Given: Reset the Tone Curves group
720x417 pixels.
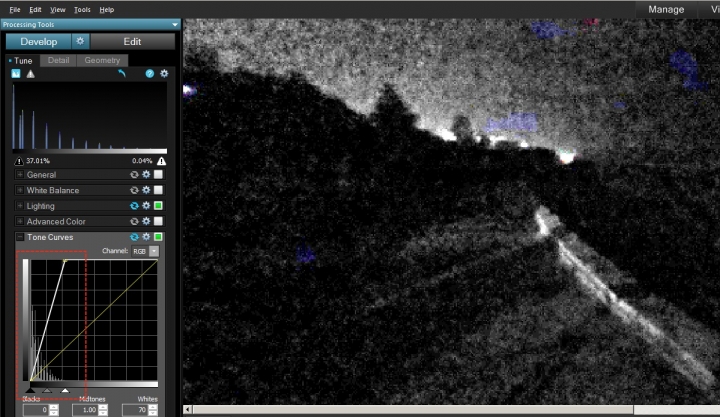Looking at the screenshot, I should (134, 237).
